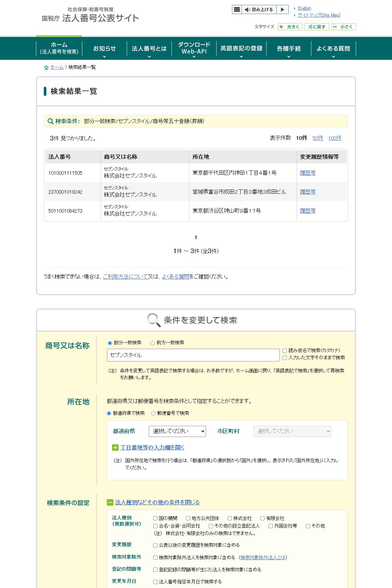Enable 公表以後の変更履歴を検索対象に含める
This screenshot has width=392, height=588.
click(155, 545)
